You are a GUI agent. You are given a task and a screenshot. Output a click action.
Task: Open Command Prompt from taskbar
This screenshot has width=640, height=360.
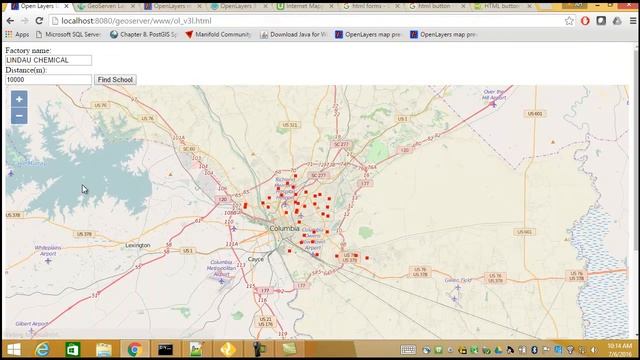click(165, 350)
